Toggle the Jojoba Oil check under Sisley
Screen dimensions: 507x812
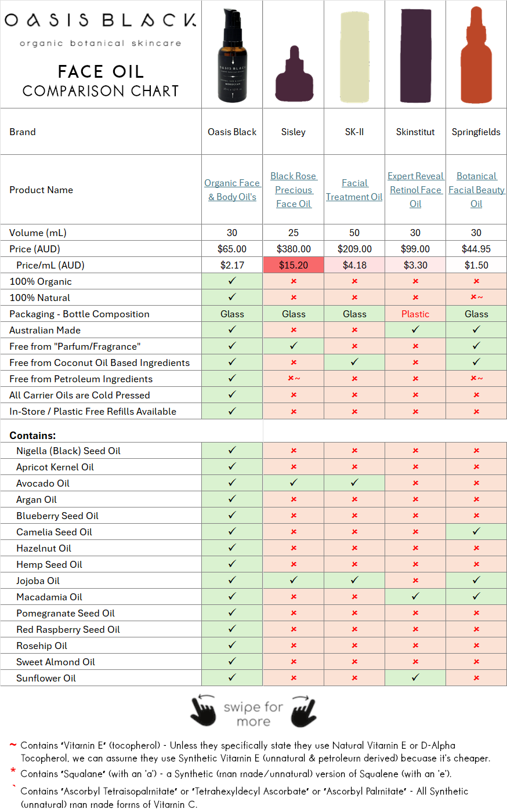293,581
